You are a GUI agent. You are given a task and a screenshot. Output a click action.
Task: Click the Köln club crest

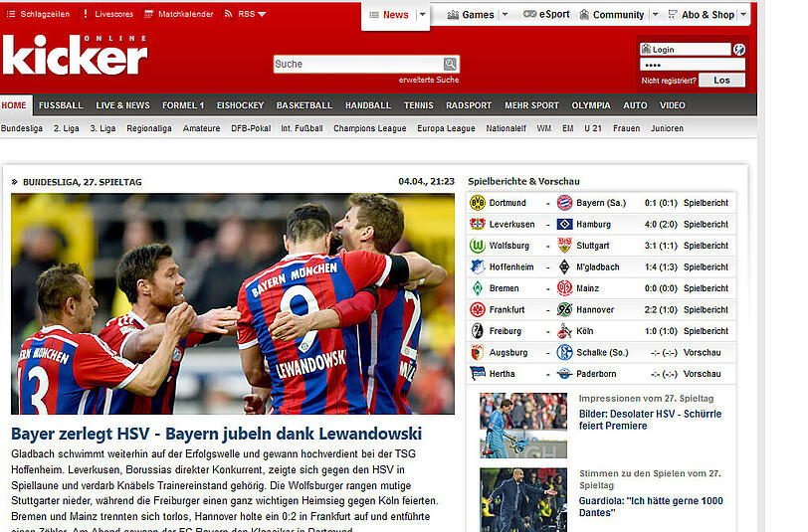565,331
